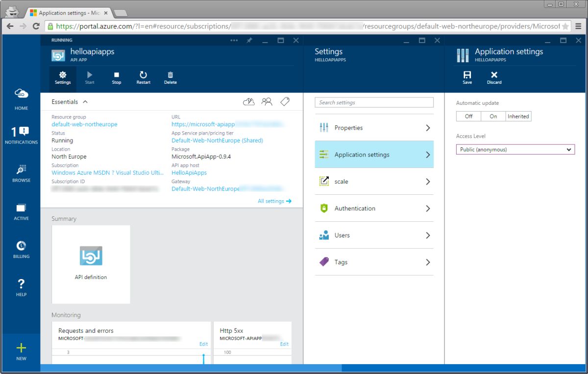588x374 pixels.
Task: Open Settings in the helloapiapps toolbar
Action: tap(63, 78)
